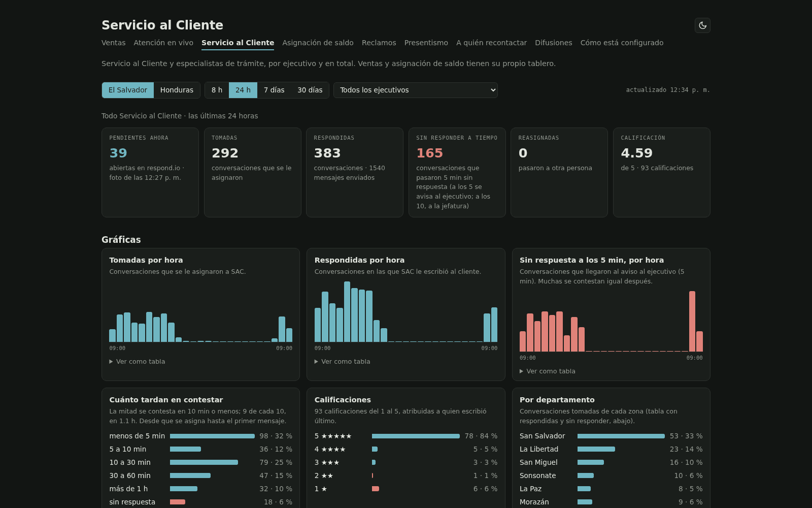Click the Sonsonate department row
This screenshot has height=508, width=812.
(x=611, y=475)
